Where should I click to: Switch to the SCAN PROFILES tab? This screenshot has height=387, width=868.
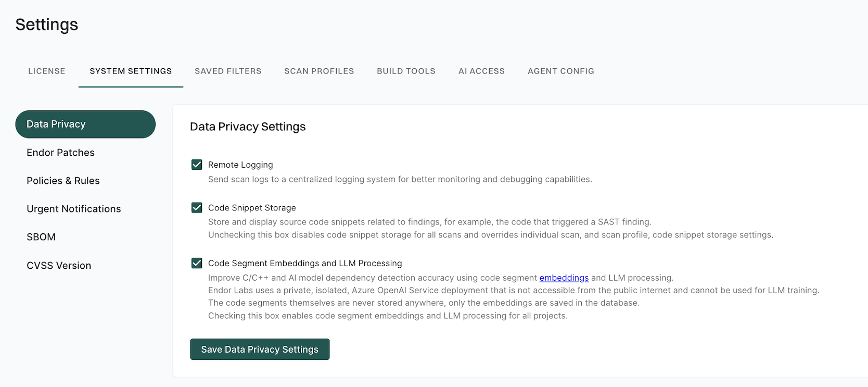(319, 71)
